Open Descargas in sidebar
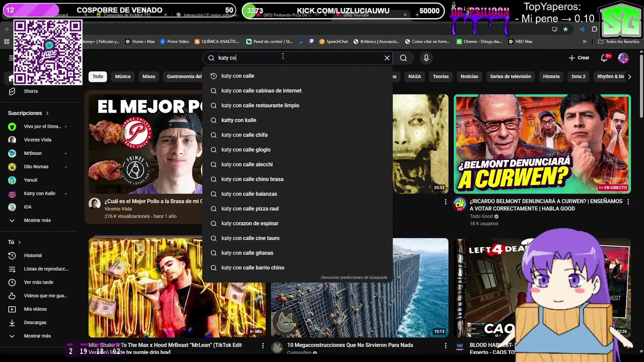Image resolution: width=644 pixels, height=362 pixels. (x=38, y=322)
